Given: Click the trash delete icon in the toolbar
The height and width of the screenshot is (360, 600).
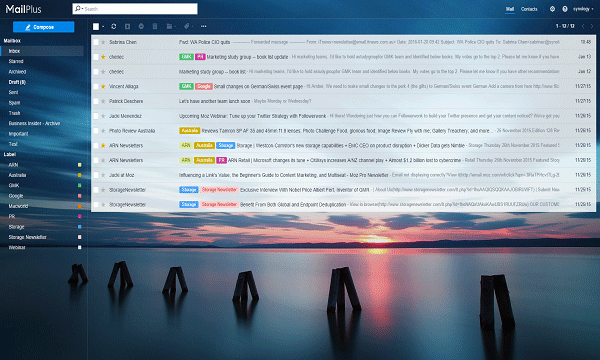Looking at the screenshot, I should pyautogui.click(x=155, y=26).
